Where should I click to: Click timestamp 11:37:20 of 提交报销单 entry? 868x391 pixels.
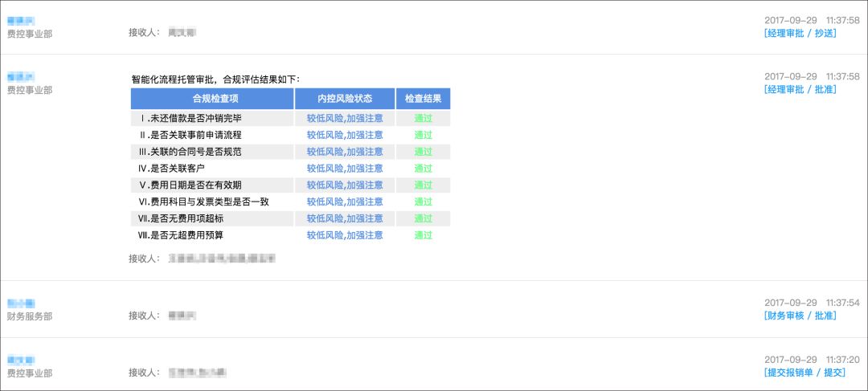(x=842, y=360)
